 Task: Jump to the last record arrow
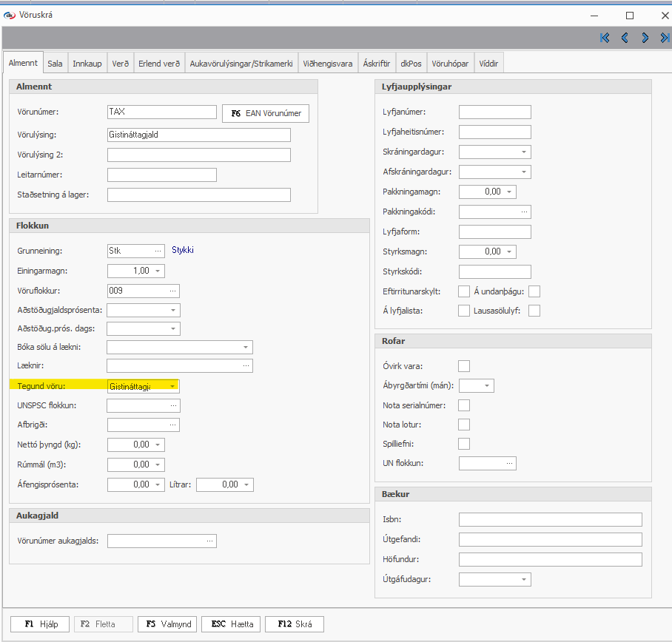[x=665, y=38]
